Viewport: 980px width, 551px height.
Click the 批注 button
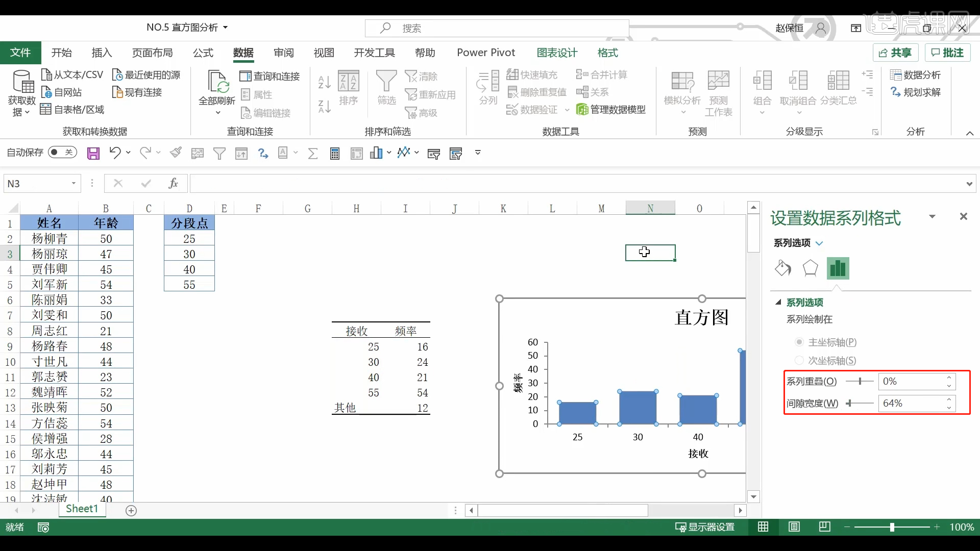pyautogui.click(x=947, y=53)
